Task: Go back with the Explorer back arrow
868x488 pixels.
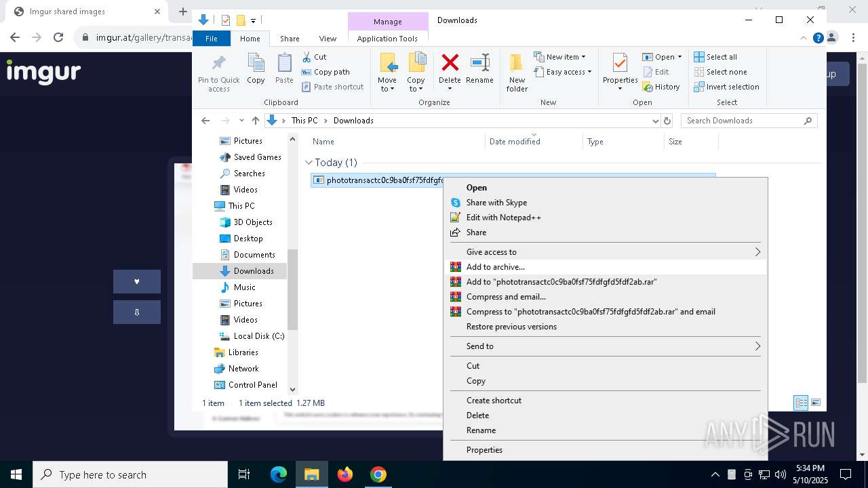Action: (205, 121)
